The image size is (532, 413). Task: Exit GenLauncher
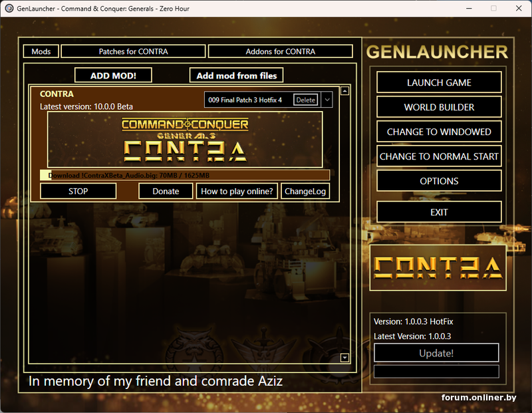coord(439,212)
